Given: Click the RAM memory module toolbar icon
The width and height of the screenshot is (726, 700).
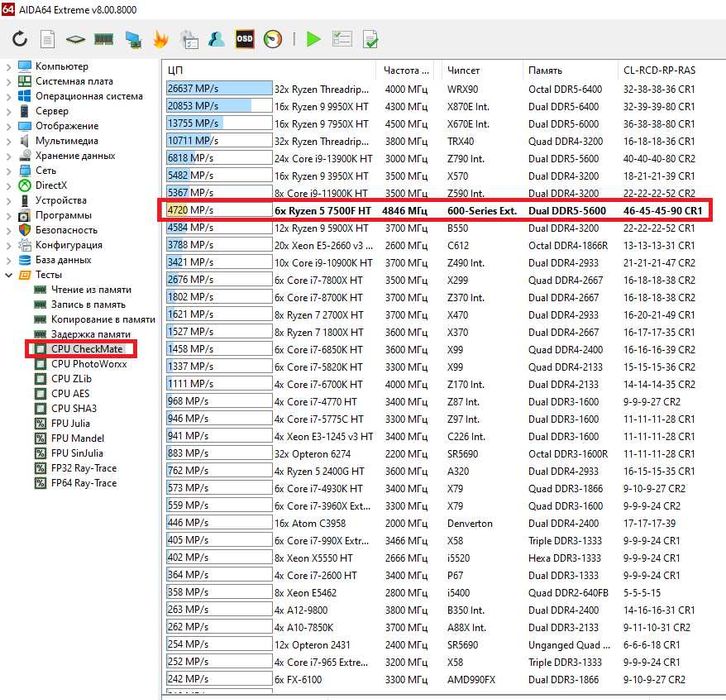Looking at the screenshot, I should point(104,40).
